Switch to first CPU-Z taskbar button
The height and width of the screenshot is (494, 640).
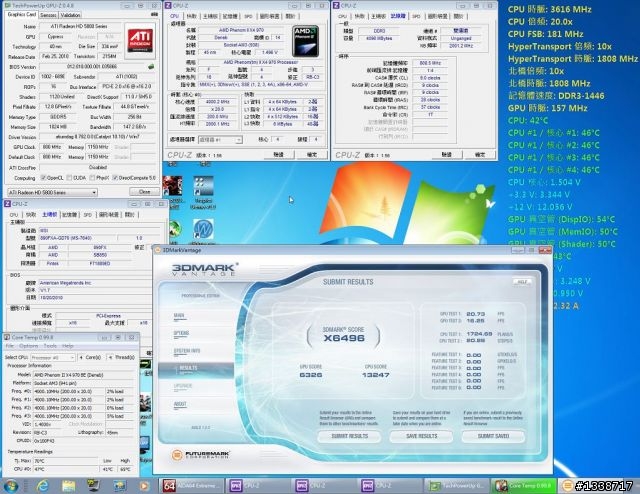tap(258, 485)
